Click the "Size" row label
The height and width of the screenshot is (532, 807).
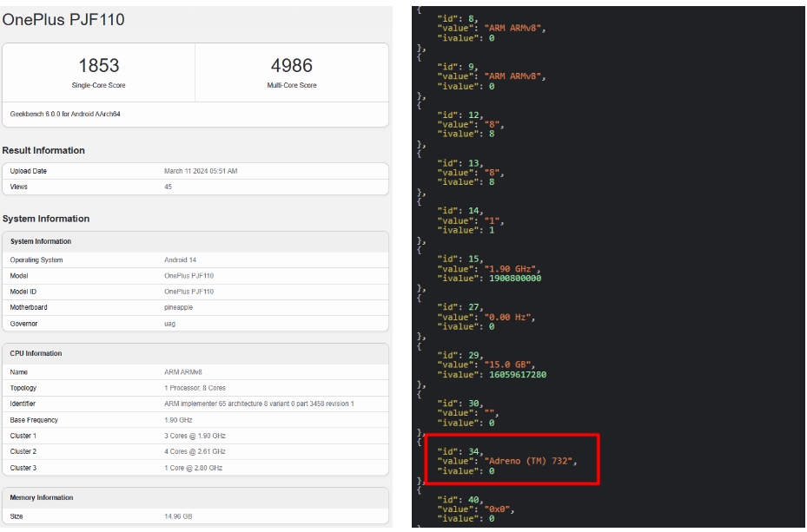click(x=17, y=516)
